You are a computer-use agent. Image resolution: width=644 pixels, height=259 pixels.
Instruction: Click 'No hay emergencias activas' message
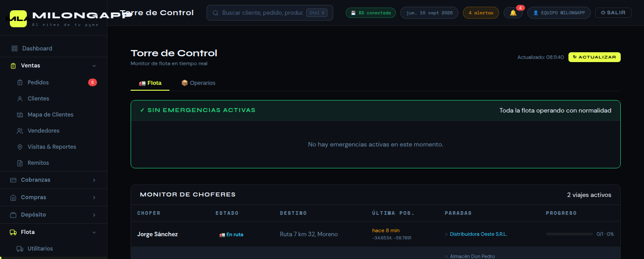pos(376,145)
